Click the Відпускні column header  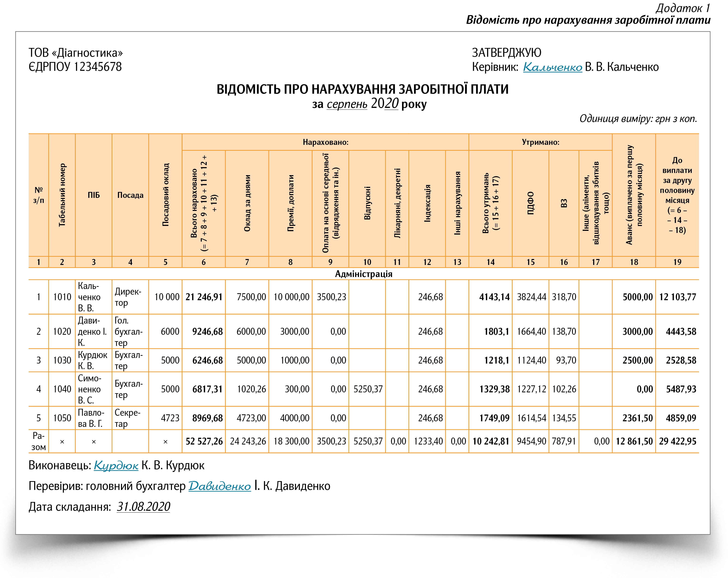pos(367,203)
